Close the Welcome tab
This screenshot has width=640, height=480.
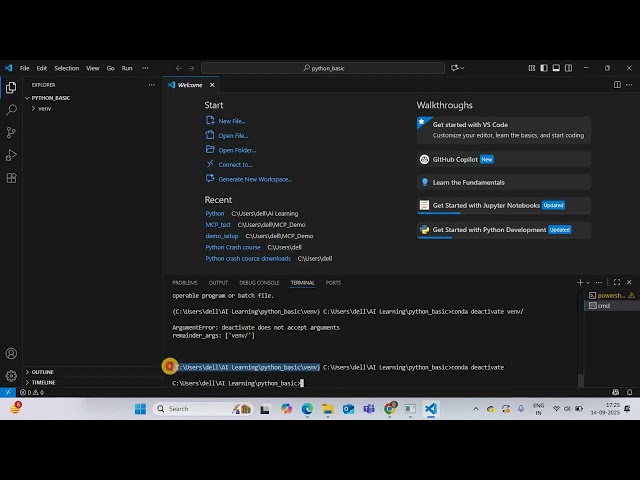212,84
